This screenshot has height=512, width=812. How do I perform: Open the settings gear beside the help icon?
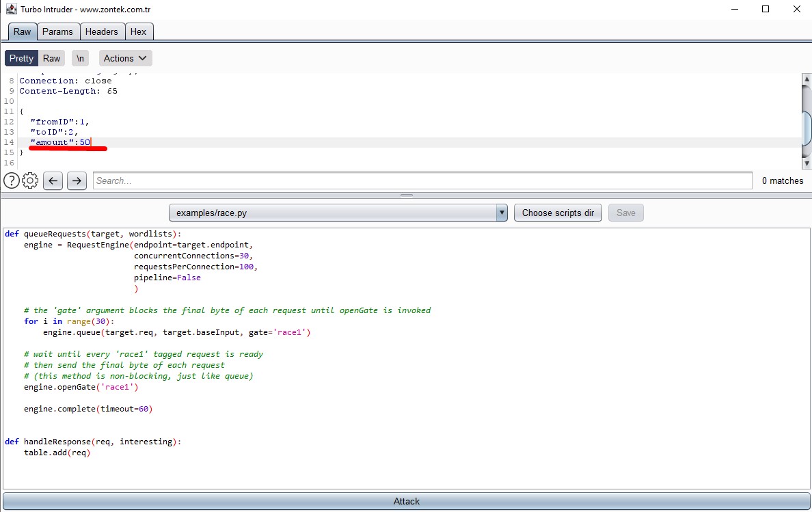coord(29,180)
